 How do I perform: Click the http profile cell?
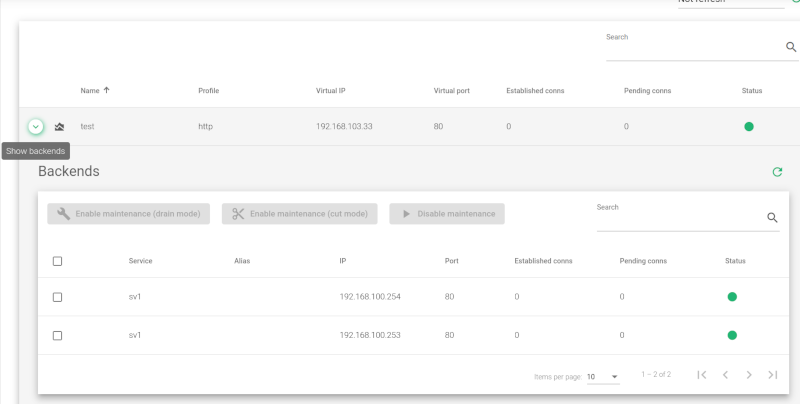coord(206,127)
